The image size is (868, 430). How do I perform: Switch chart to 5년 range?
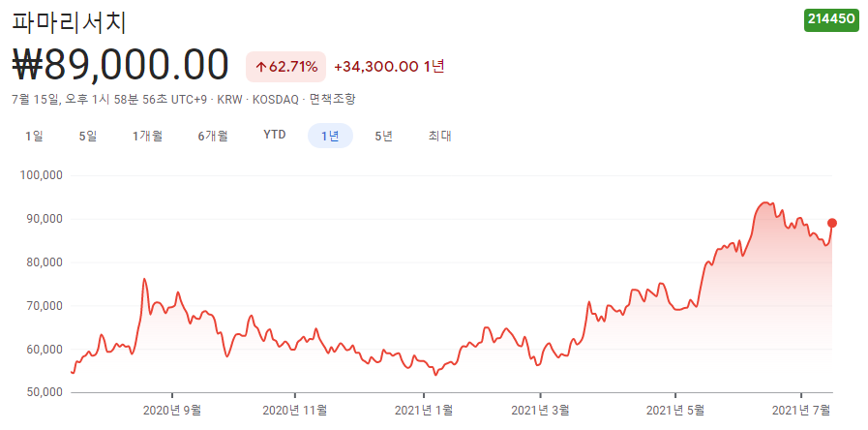(383, 136)
